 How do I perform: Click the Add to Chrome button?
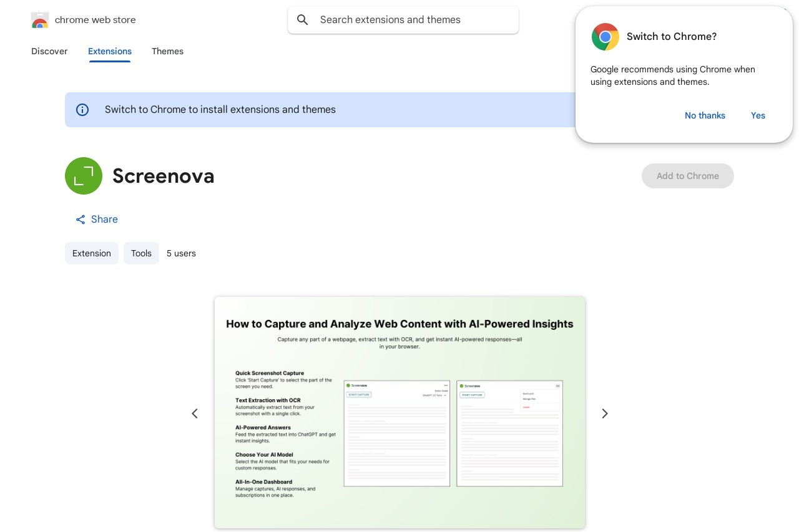click(688, 176)
